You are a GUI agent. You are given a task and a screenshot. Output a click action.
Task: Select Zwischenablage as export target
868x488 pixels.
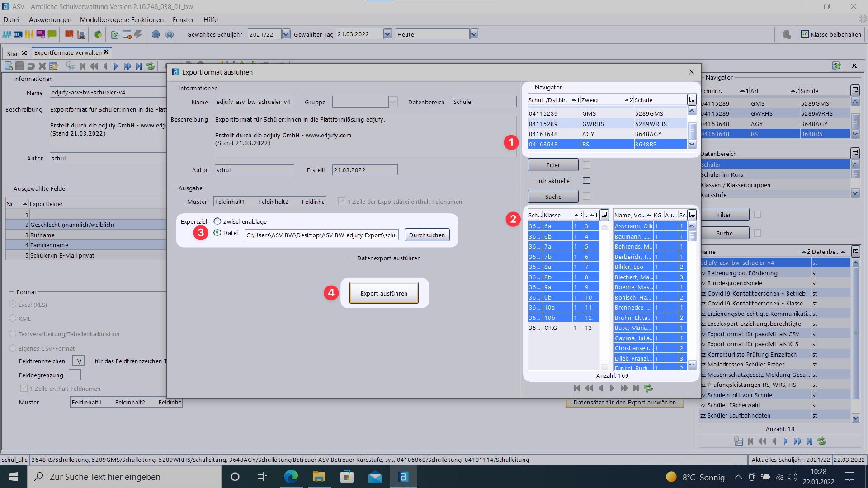(x=217, y=221)
